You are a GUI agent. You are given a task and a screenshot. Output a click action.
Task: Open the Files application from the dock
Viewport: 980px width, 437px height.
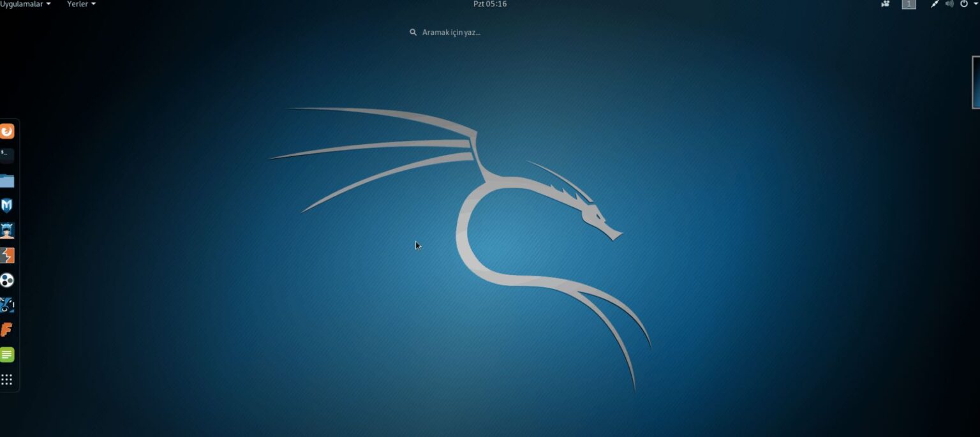pos(7,181)
